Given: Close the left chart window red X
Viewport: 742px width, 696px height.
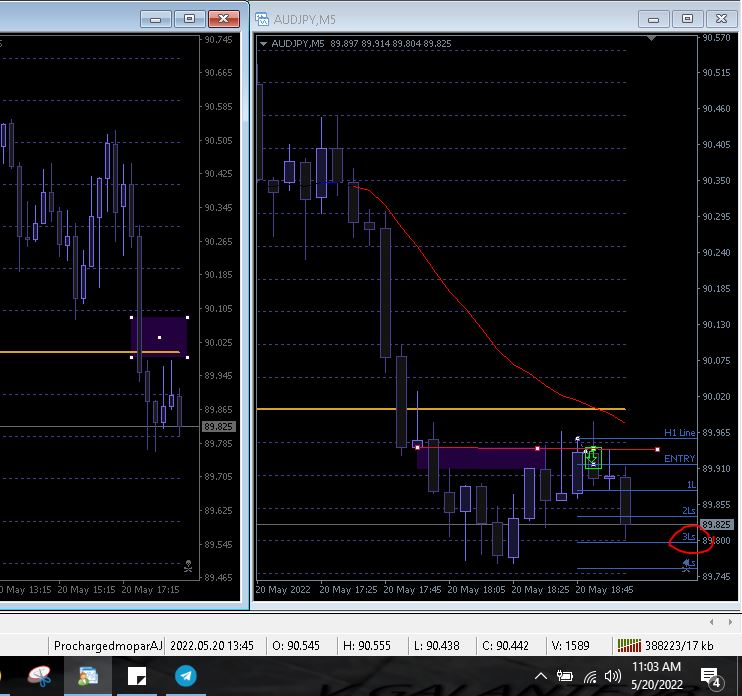Looking at the screenshot, I should 223,19.
